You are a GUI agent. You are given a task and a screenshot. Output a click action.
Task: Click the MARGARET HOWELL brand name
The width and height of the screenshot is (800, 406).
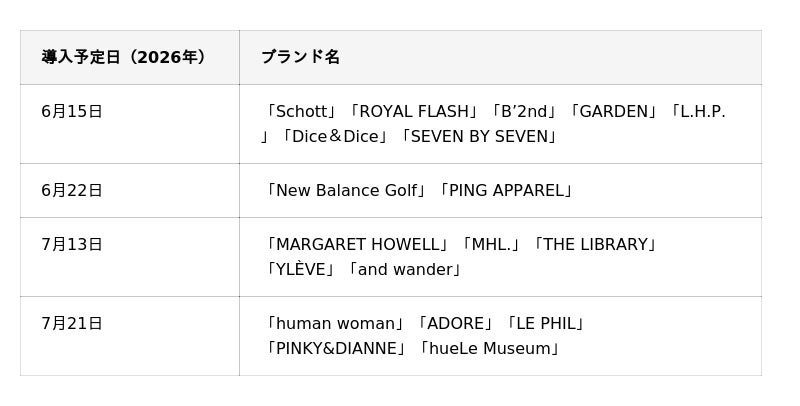[x=358, y=244]
